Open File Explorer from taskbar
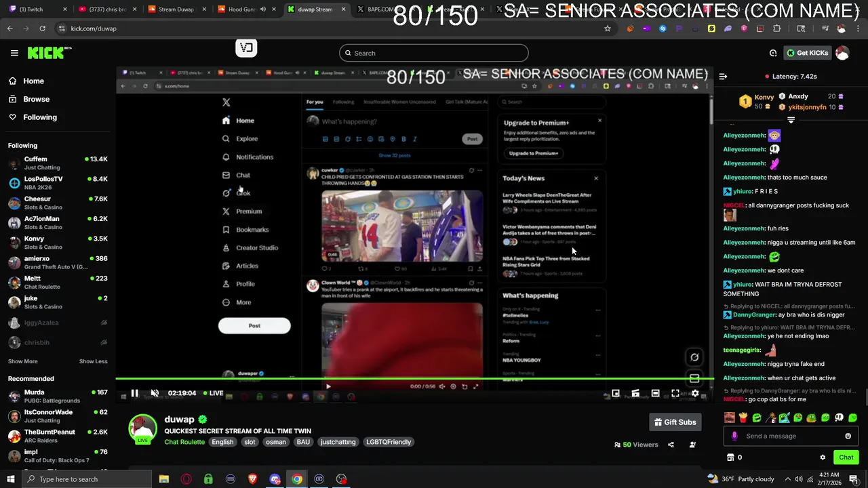This screenshot has height=488, width=868. click(164, 479)
